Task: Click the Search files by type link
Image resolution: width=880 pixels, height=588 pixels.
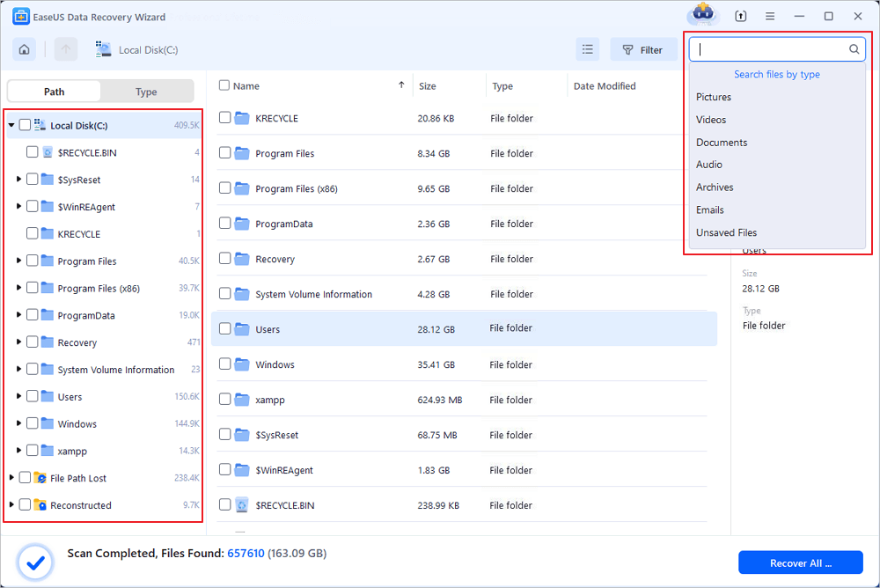Action: tap(777, 74)
